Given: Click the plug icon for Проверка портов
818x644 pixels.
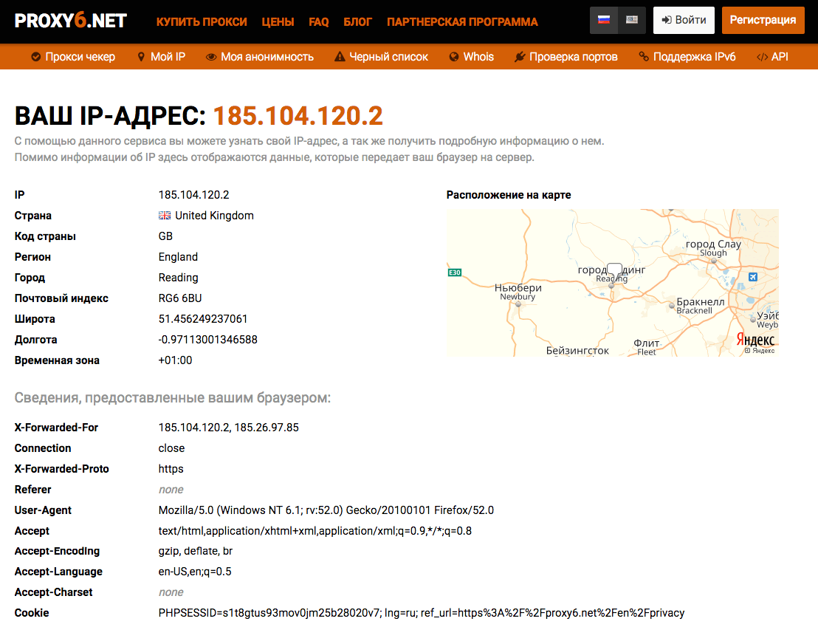Looking at the screenshot, I should [x=519, y=57].
